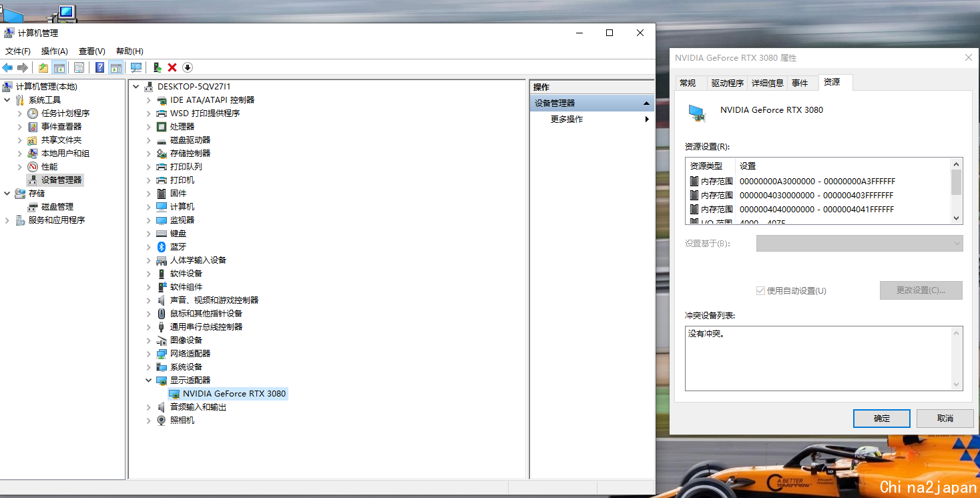Switch to the 驱动程序 tab

click(x=727, y=83)
